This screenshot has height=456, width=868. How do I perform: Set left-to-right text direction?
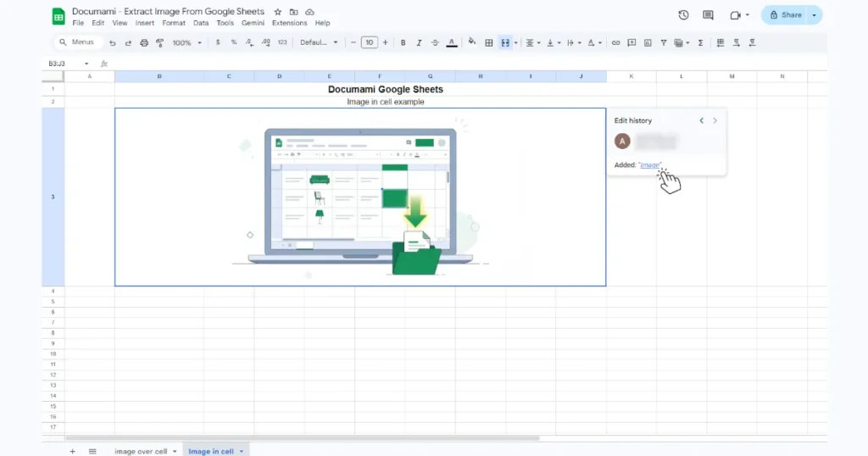point(737,42)
